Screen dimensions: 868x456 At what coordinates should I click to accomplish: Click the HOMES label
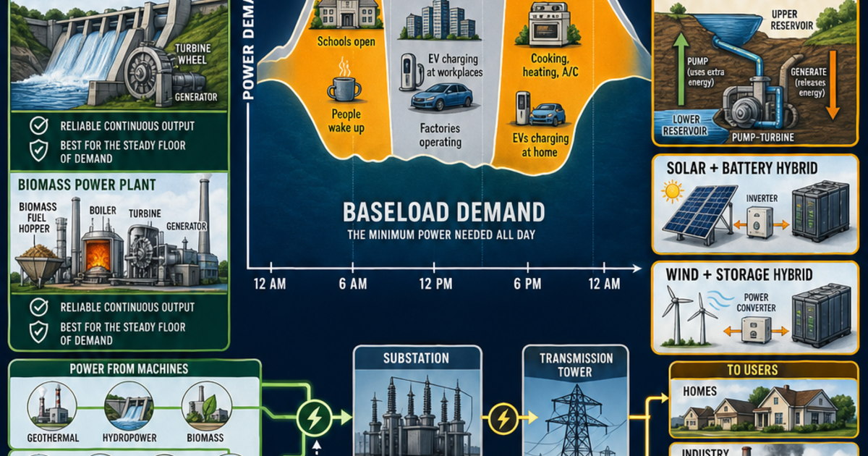click(699, 392)
